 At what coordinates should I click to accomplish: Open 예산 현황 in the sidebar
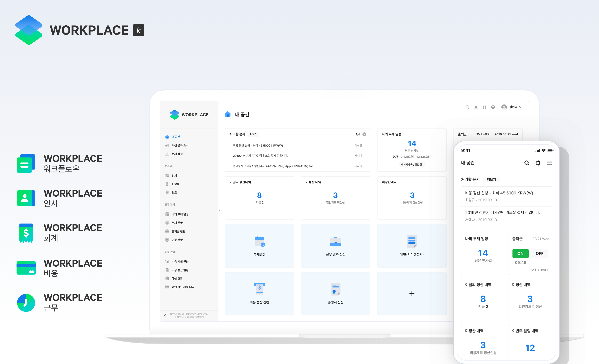click(174, 278)
